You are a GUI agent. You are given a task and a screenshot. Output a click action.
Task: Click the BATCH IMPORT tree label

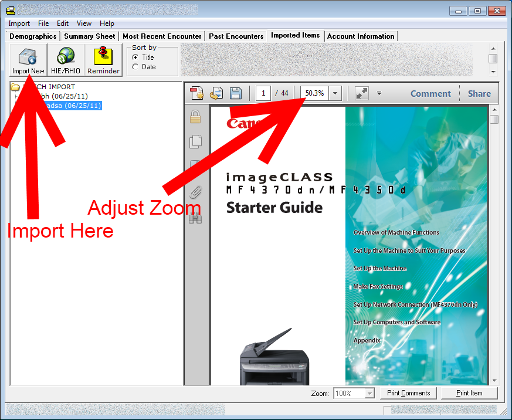pyautogui.click(x=49, y=87)
